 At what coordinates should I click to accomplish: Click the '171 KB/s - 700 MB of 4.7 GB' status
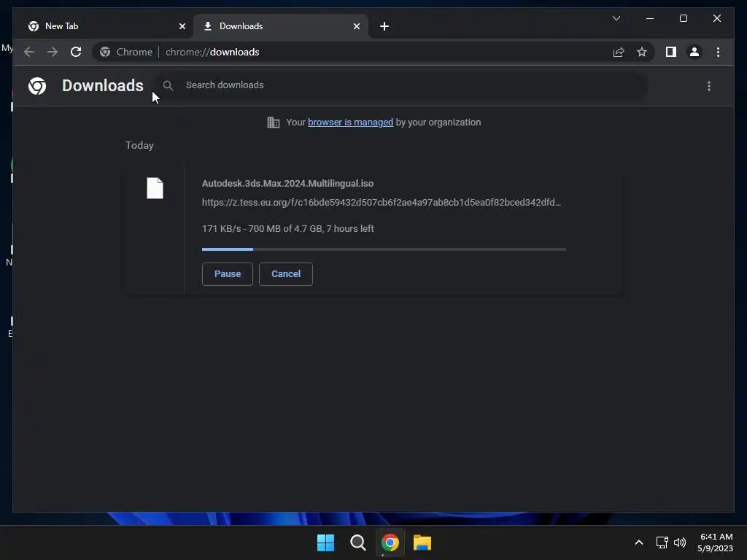(x=287, y=228)
